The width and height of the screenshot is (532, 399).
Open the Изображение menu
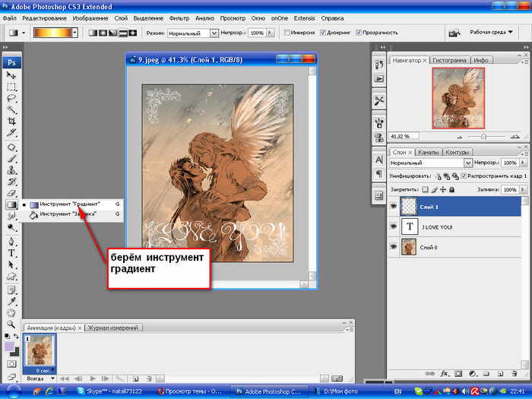90,18
